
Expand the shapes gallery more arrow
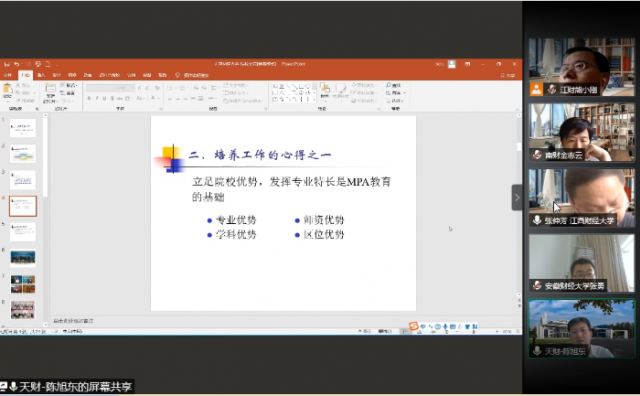(313, 99)
